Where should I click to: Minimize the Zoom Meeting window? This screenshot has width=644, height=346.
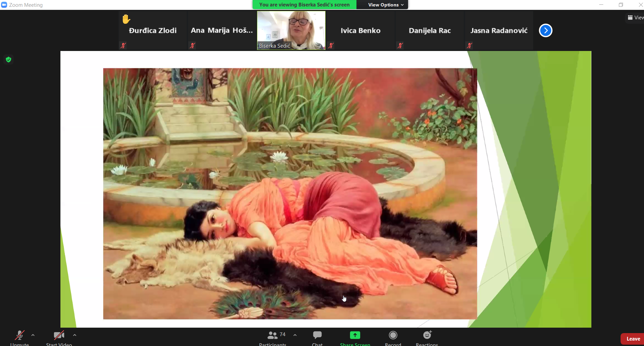[601, 5]
